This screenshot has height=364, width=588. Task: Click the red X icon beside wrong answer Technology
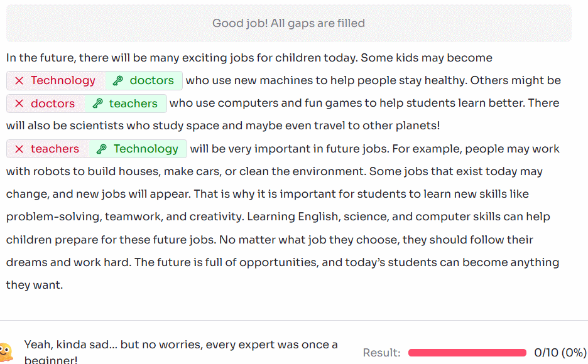19,81
